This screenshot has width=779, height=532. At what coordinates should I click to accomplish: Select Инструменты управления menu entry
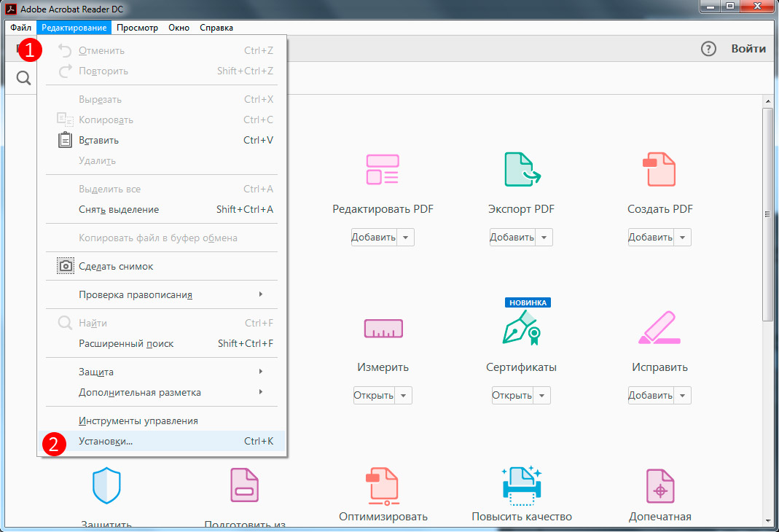[x=162, y=420]
